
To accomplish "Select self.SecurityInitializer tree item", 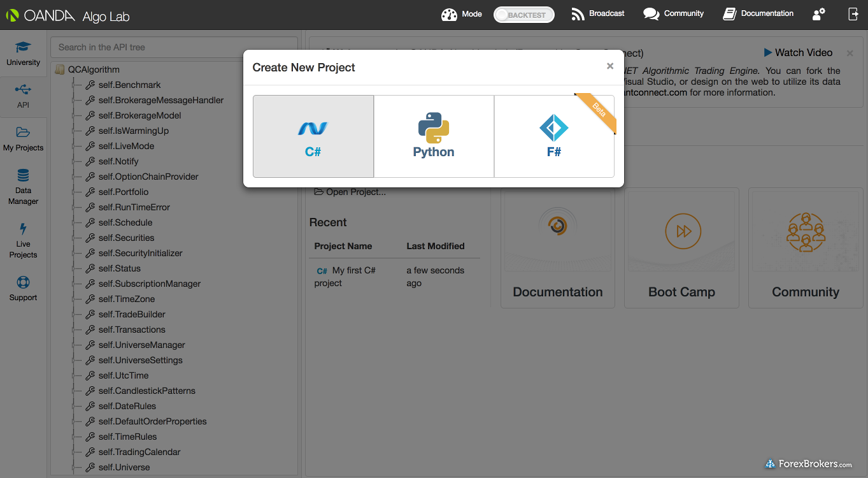I will (140, 253).
